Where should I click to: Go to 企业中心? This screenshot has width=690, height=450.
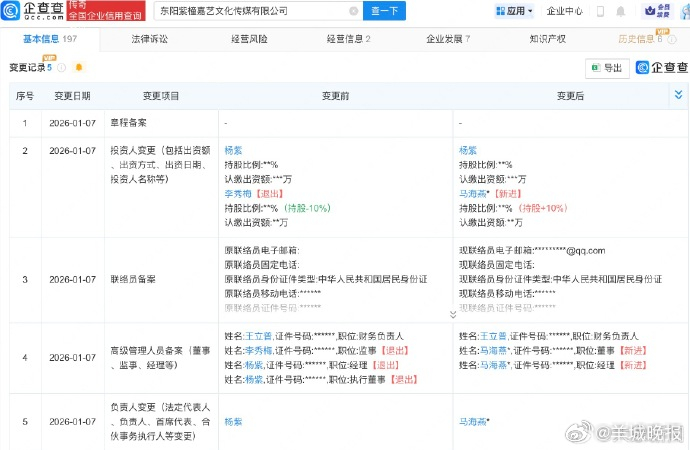point(564,11)
